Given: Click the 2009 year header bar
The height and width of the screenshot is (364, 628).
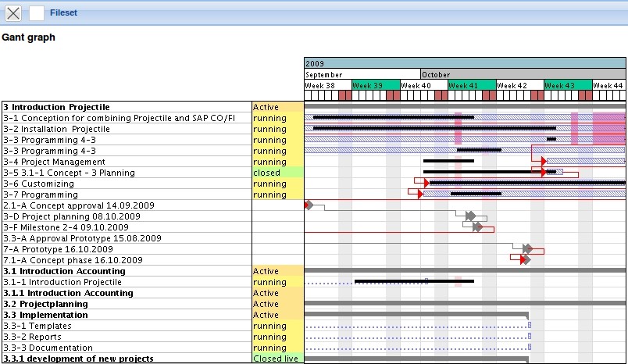Looking at the screenshot, I should pyautogui.click(x=465, y=63).
